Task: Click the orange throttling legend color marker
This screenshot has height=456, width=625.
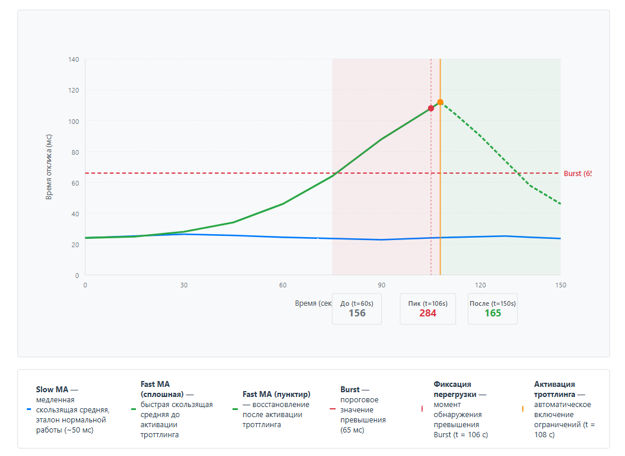Action: tap(523, 409)
